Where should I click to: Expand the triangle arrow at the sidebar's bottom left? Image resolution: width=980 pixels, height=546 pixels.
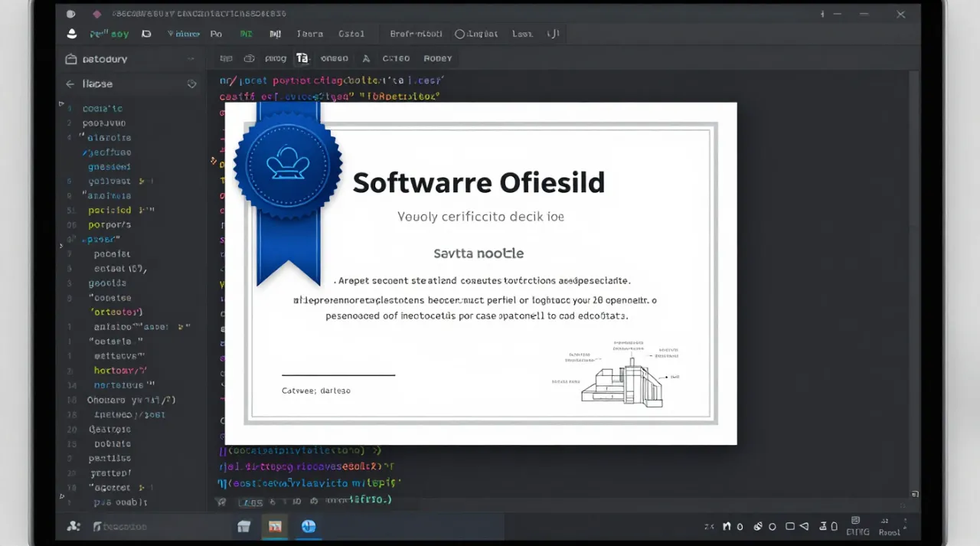click(x=61, y=496)
